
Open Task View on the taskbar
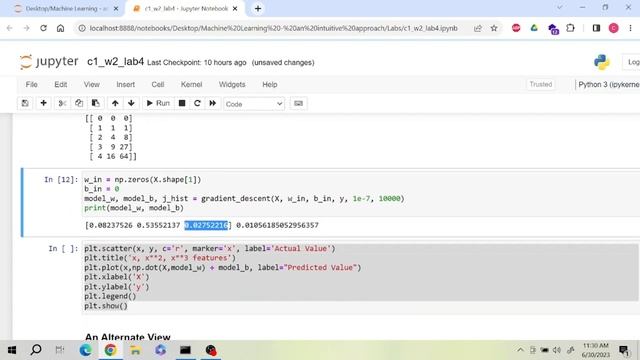pos(60,350)
